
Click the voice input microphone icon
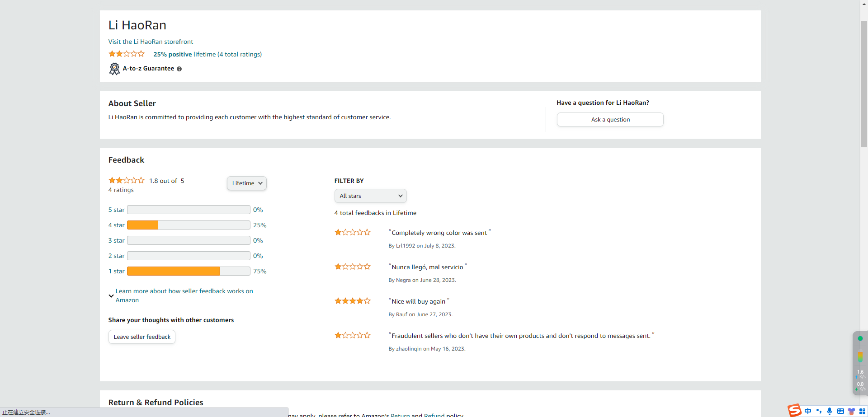(x=830, y=411)
